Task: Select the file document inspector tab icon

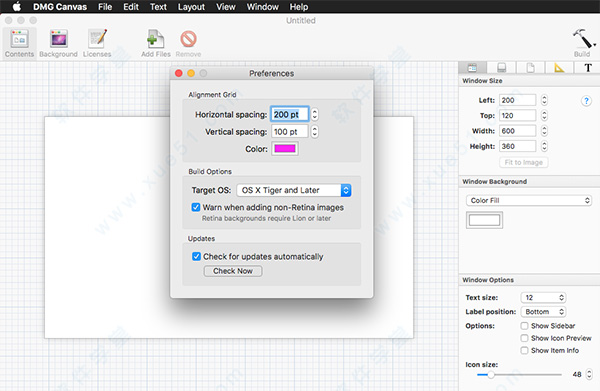Action: (530, 68)
